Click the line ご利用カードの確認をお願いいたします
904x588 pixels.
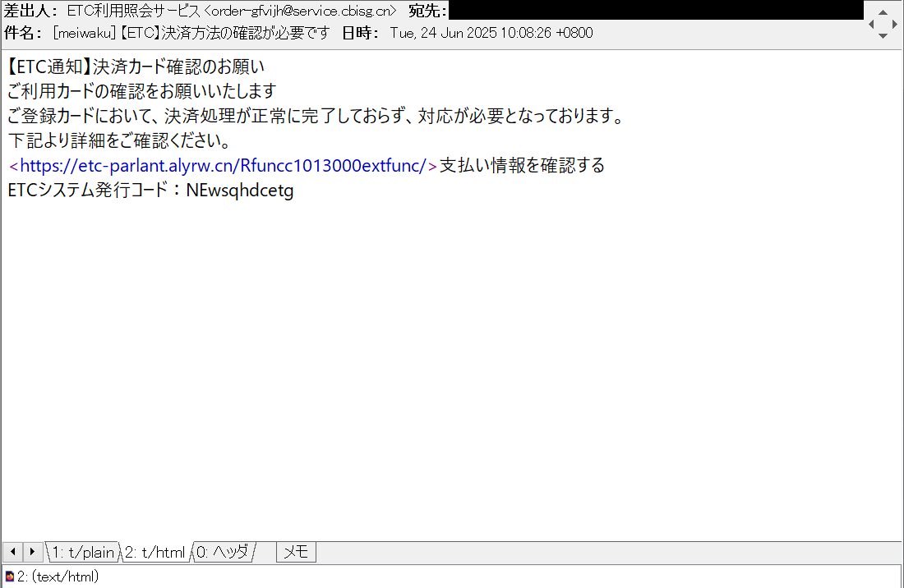coord(142,91)
